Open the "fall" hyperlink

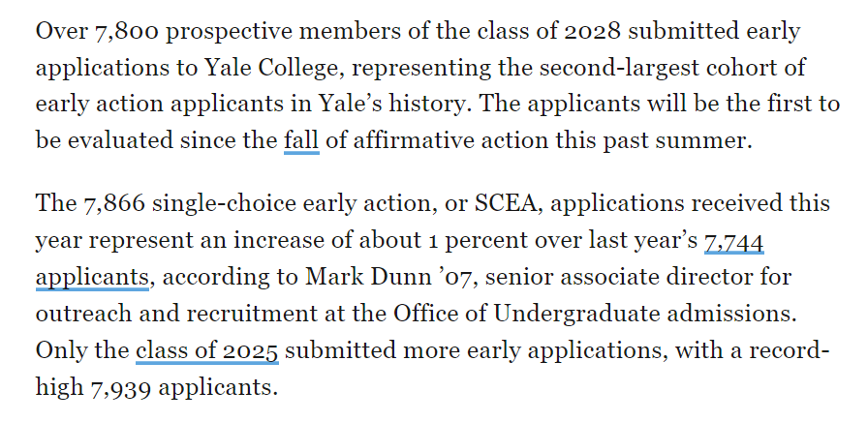tap(301, 141)
